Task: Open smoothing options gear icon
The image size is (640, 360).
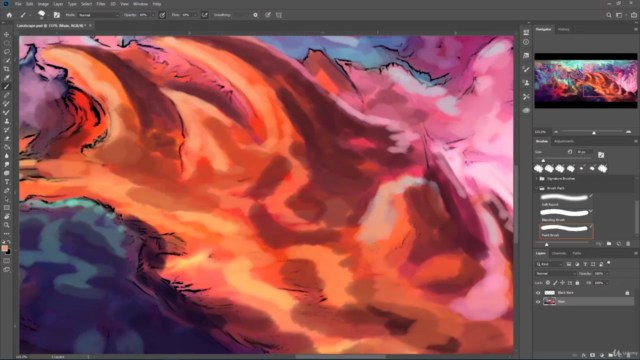Action: (256, 15)
